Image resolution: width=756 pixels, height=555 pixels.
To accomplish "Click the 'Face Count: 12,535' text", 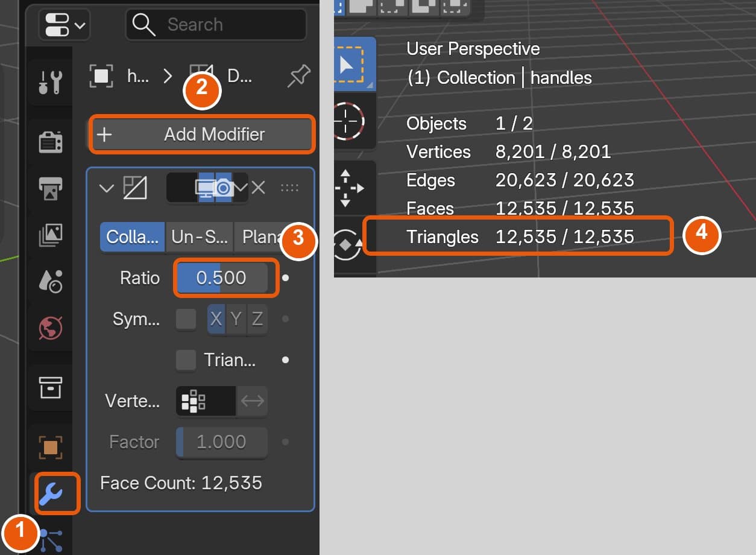I will [x=181, y=483].
